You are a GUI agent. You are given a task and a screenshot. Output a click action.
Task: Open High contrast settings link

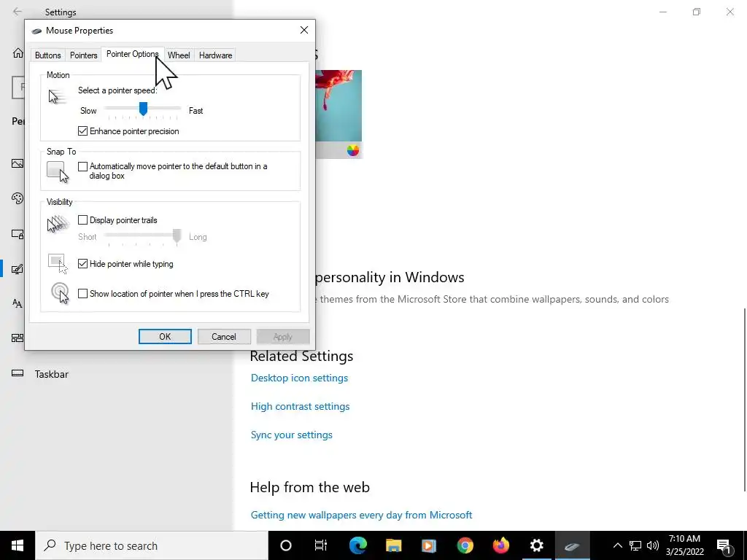[x=300, y=407]
